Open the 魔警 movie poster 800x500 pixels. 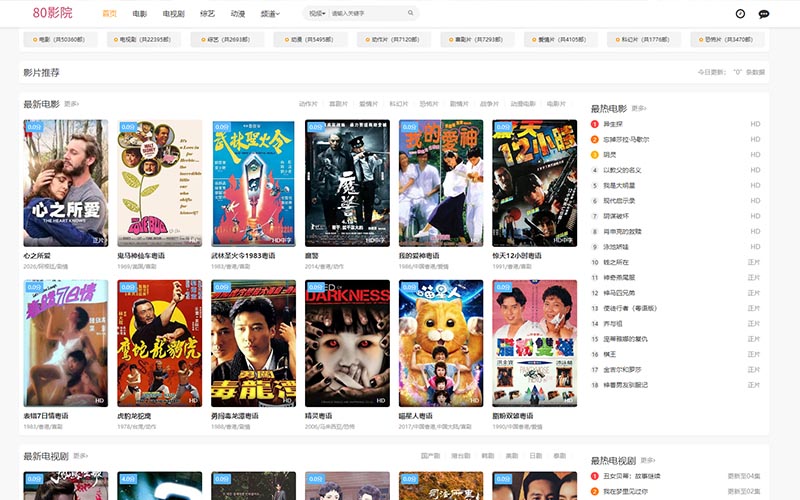tap(347, 183)
